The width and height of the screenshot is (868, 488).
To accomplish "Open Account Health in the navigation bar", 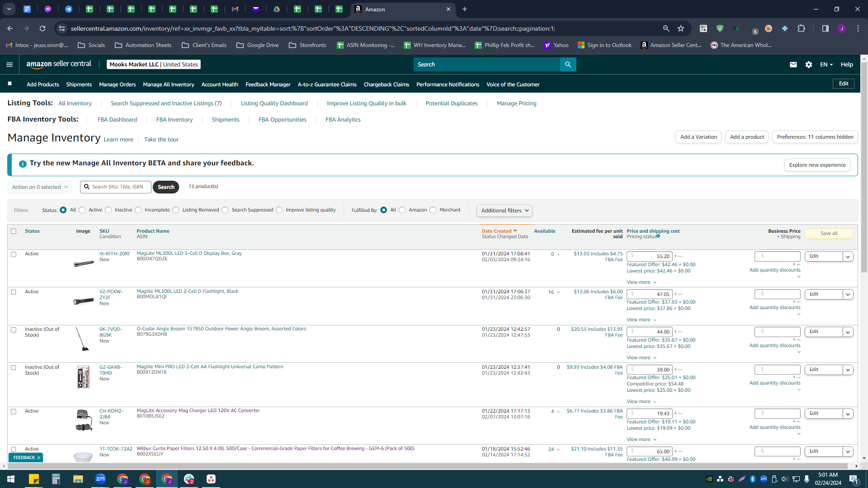I will point(220,84).
